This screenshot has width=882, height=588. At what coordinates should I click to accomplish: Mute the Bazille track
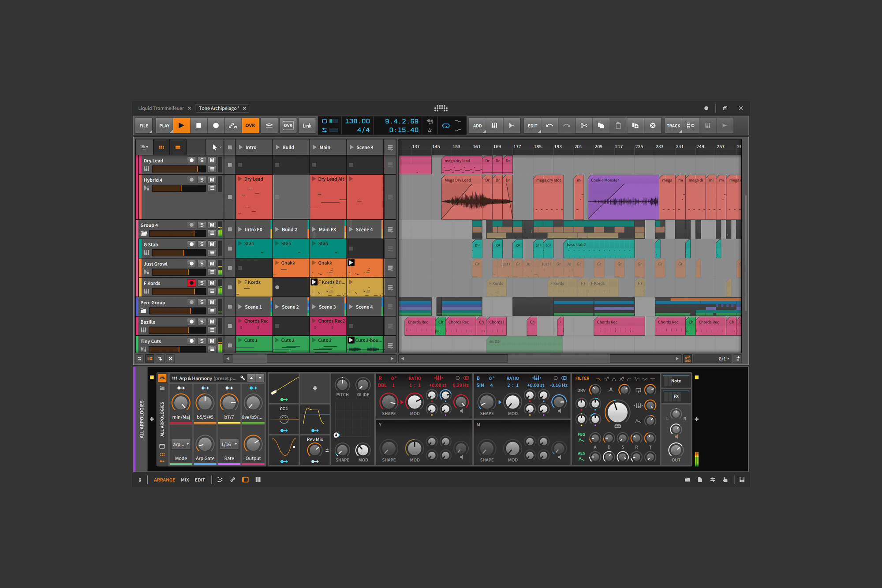click(212, 322)
